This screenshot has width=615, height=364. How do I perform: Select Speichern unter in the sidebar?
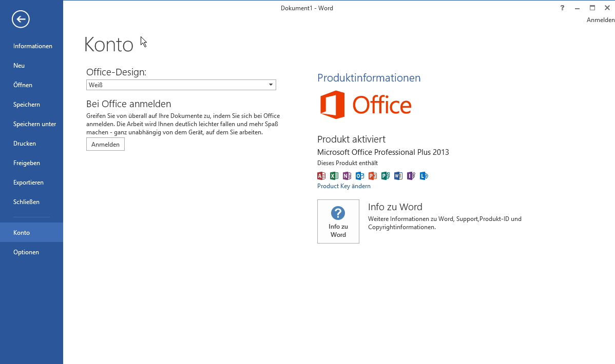34,124
